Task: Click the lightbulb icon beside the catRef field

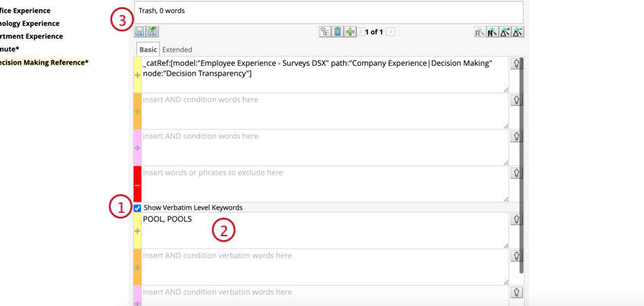Action: click(x=516, y=64)
